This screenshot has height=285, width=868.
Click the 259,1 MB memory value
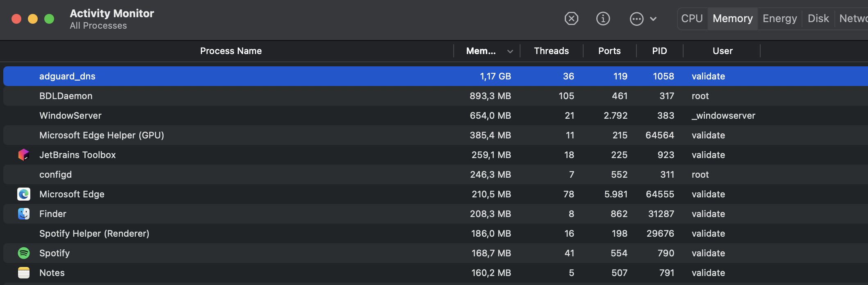491,155
